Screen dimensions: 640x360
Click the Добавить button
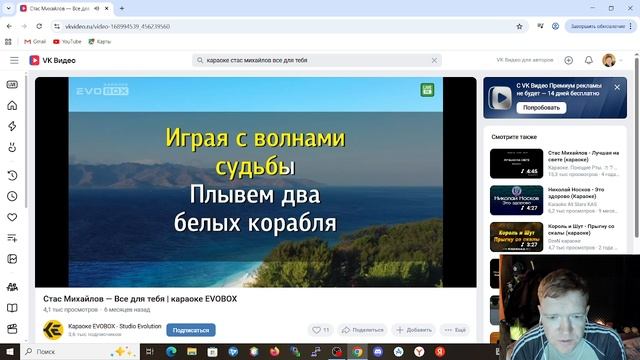pos(414,330)
